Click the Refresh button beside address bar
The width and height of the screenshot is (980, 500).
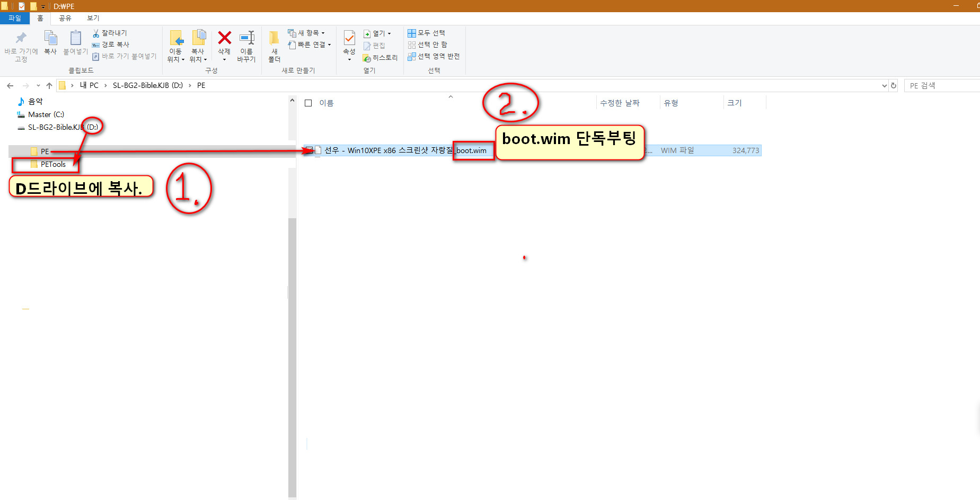894,85
